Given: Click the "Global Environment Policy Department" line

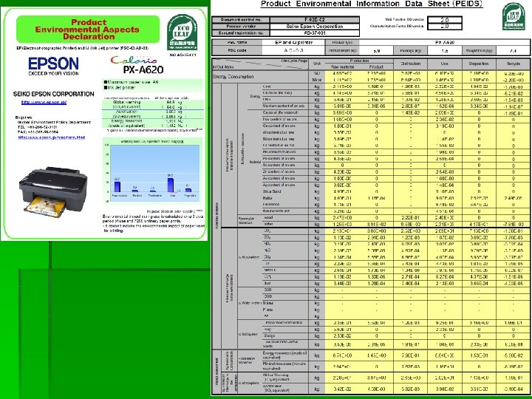Looking at the screenshot, I should coord(54,122).
